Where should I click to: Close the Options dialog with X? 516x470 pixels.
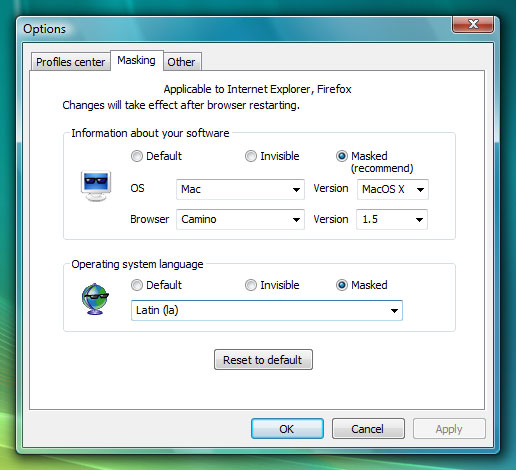[473, 24]
